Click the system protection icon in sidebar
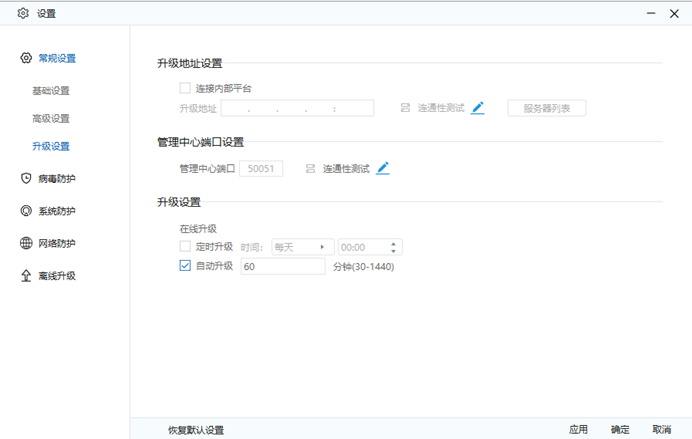 tap(26, 211)
